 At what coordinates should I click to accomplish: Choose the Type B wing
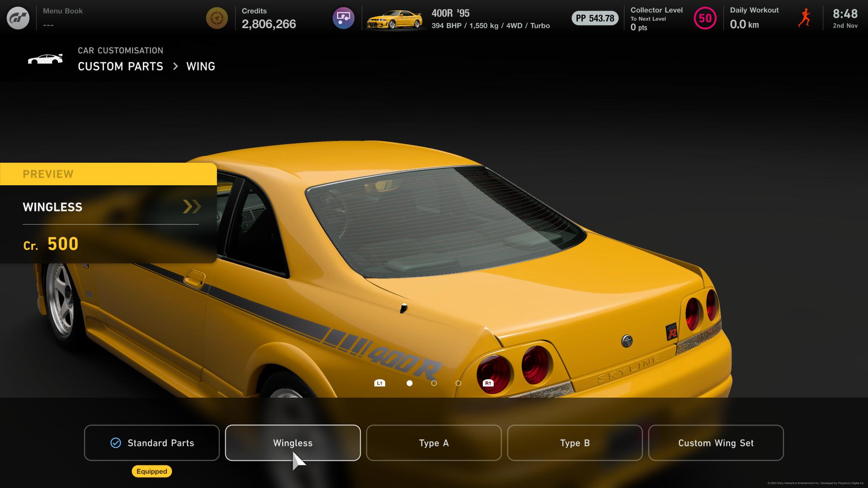(x=575, y=443)
